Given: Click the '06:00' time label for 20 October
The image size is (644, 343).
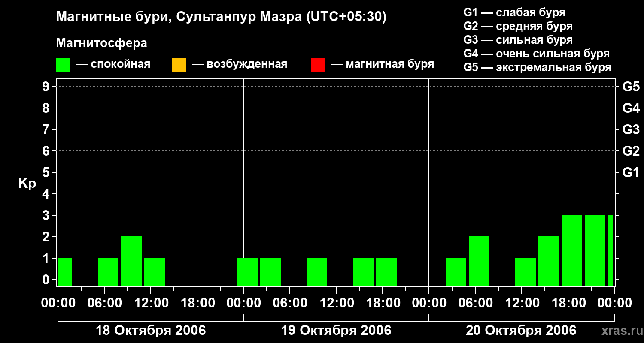Looking at the screenshot, I should (x=475, y=303).
